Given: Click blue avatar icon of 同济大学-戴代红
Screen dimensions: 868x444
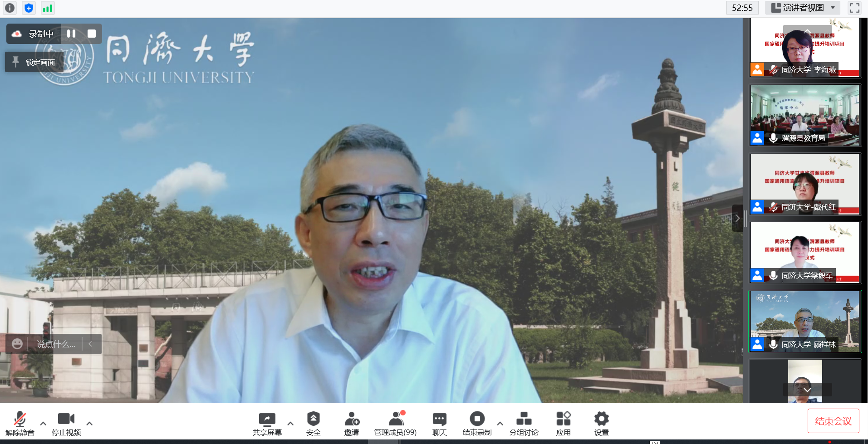Looking at the screenshot, I should point(757,207).
